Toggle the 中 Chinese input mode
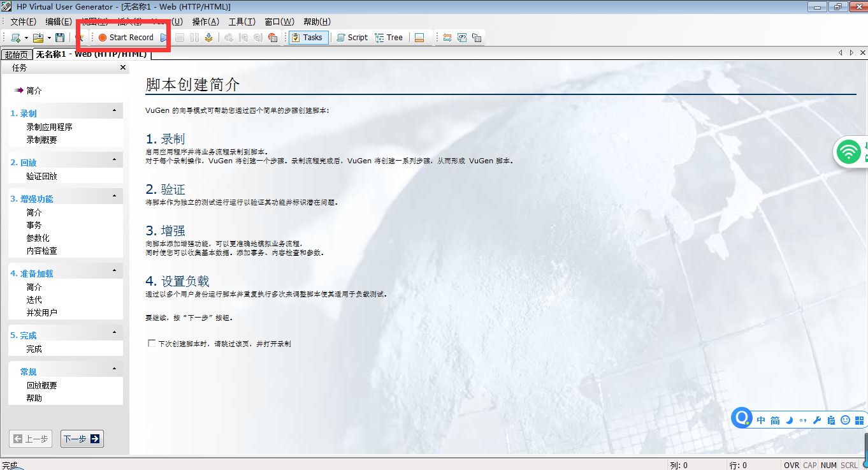Viewport: 868px width, 470px height. pos(762,420)
